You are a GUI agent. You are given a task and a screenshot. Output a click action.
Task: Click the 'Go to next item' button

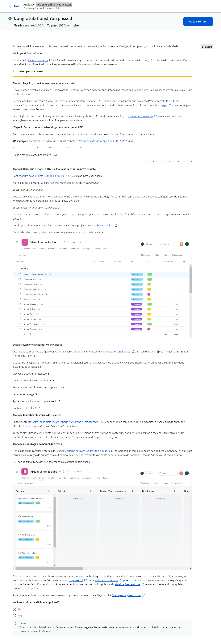pos(198,22)
